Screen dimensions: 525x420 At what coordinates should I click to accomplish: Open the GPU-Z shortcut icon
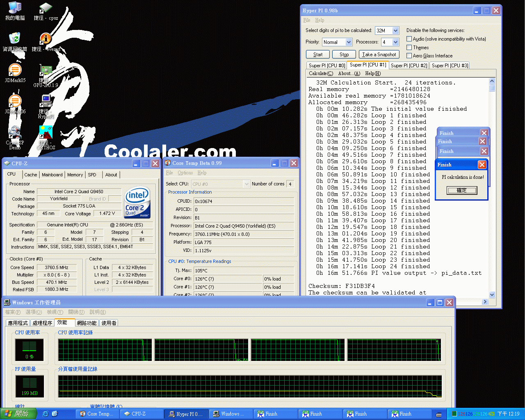(46, 75)
